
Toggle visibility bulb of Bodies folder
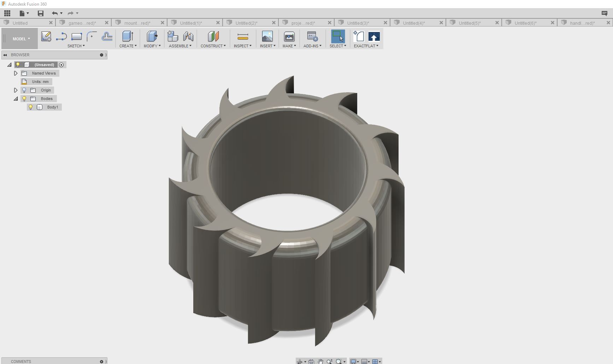(x=24, y=99)
